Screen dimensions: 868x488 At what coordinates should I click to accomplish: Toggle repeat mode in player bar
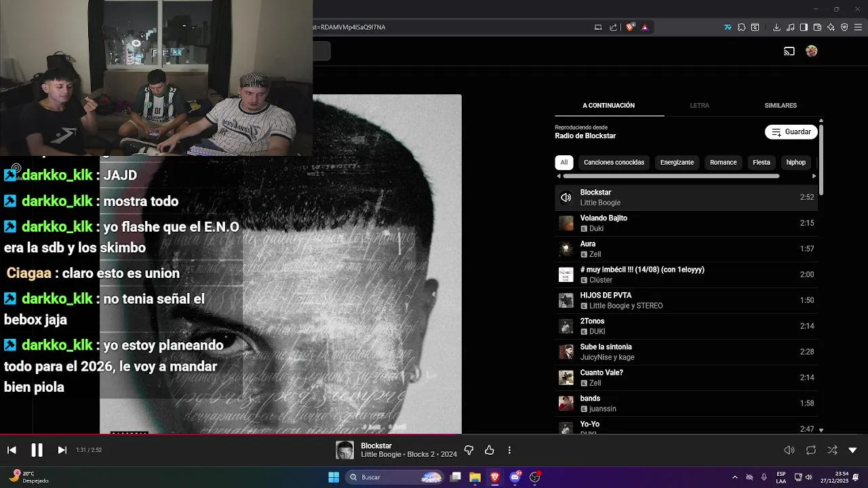pos(811,450)
